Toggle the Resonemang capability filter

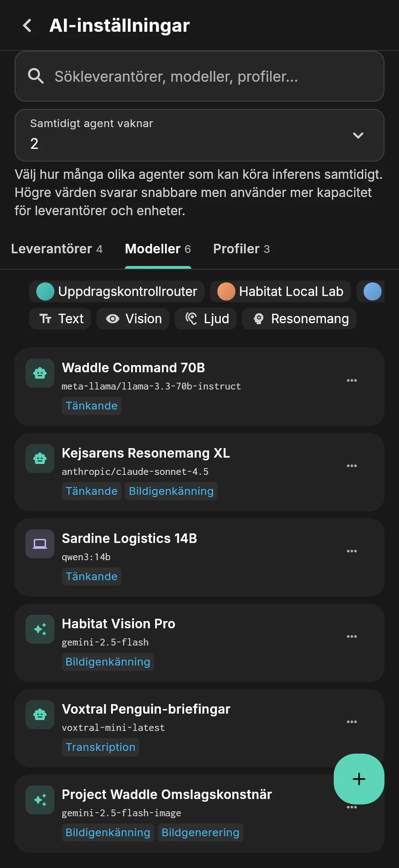(299, 319)
